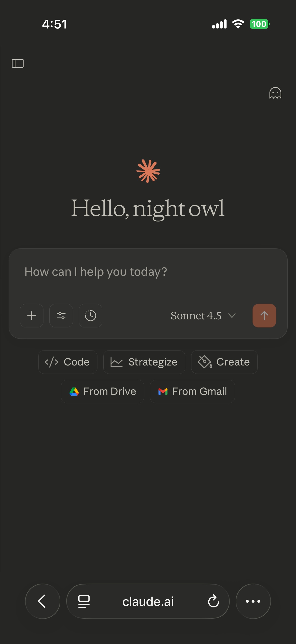296x644 pixels.
Task: Open the sidebar panel icon
Action: coord(17,63)
